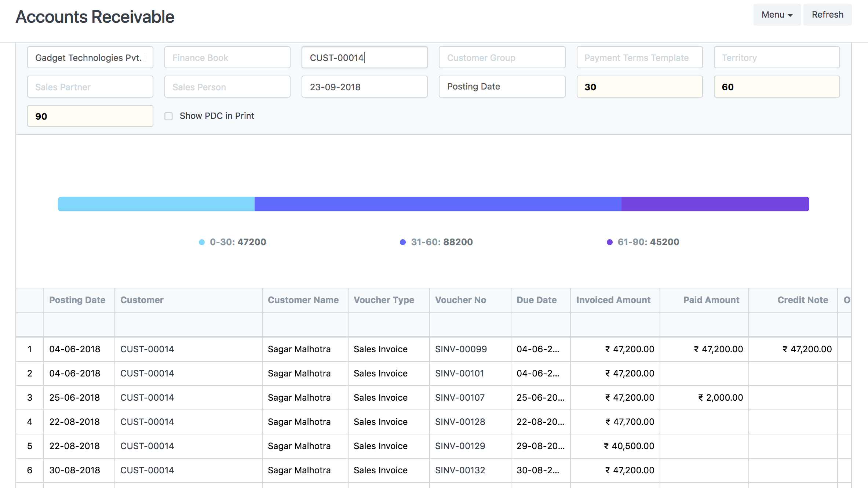Click the Voucher No column header
Screen dimensions: 868x488
(460, 300)
